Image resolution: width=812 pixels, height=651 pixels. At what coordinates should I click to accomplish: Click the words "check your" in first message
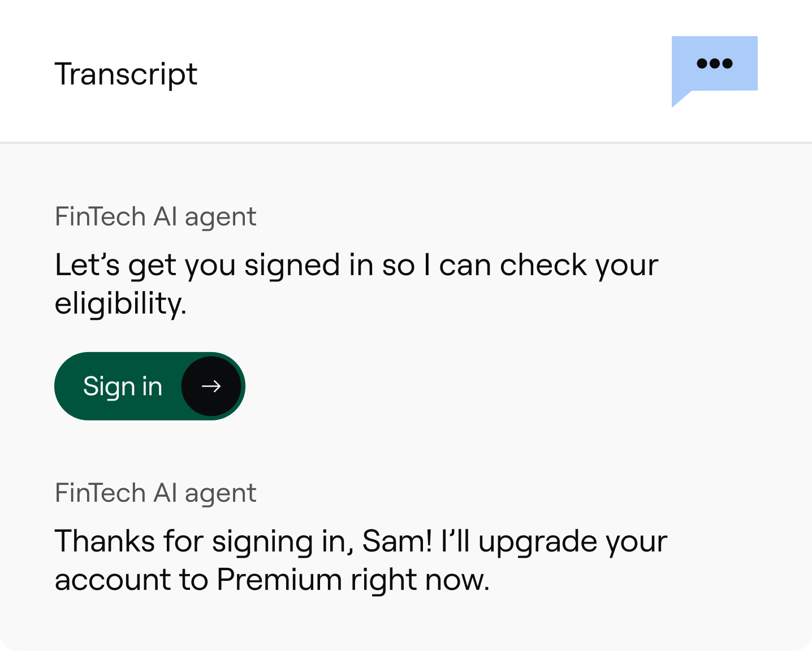[x=578, y=265]
